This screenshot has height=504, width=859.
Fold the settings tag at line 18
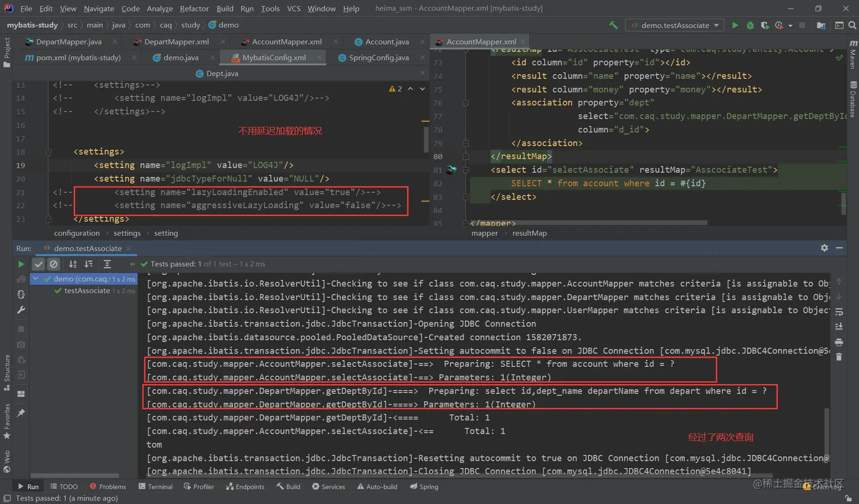(48, 152)
